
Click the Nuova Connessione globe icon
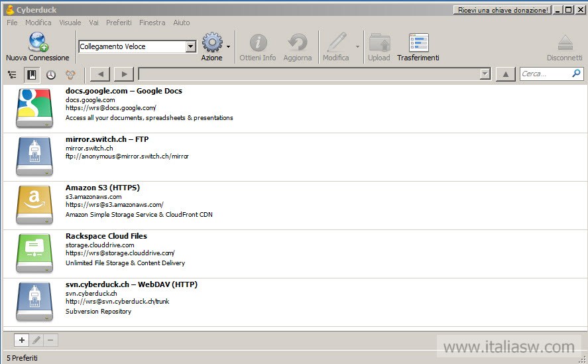coord(38,42)
